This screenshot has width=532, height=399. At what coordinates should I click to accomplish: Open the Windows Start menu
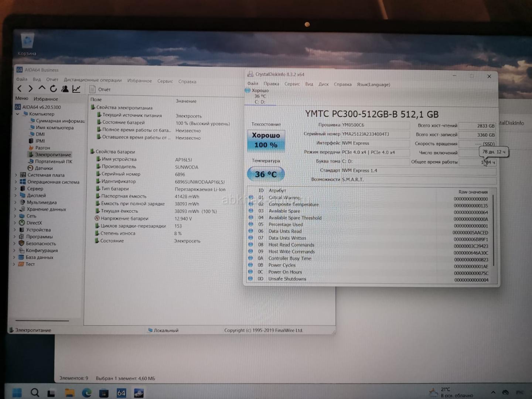click(x=17, y=392)
